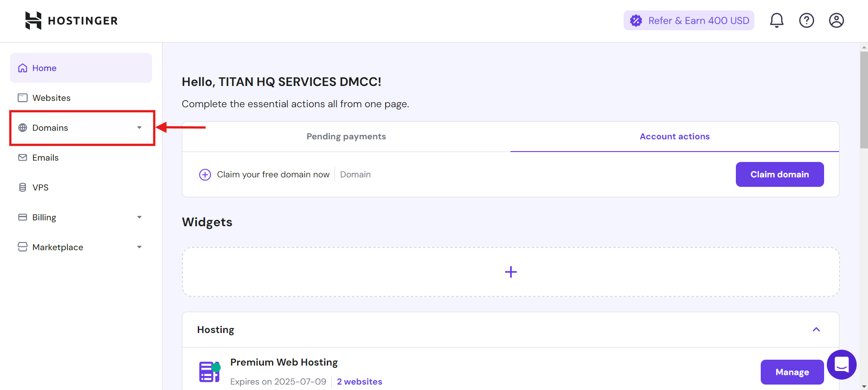Screen dimensions: 868x390
Task: Open the help question mark icon
Action: click(x=806, y=20)
